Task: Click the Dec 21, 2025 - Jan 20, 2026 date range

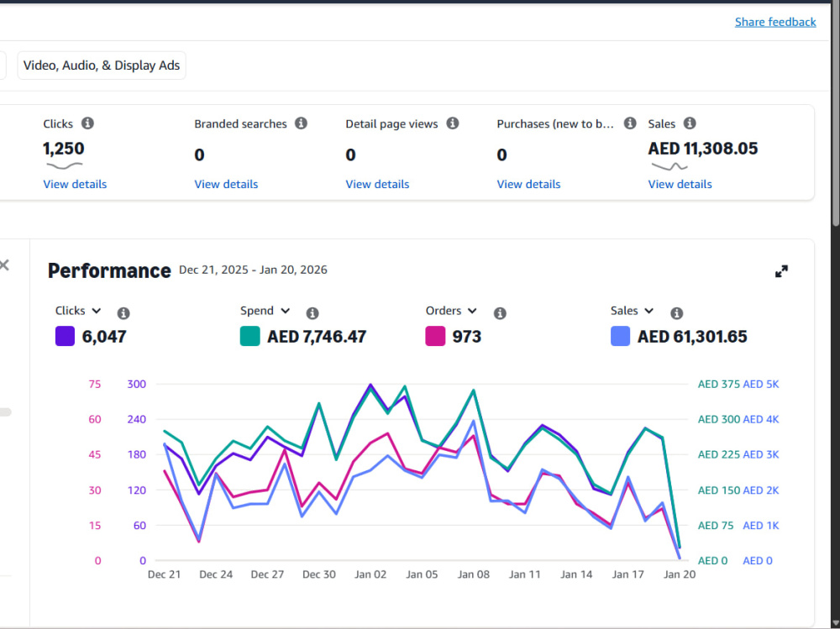Action: (x=253, y=270)
